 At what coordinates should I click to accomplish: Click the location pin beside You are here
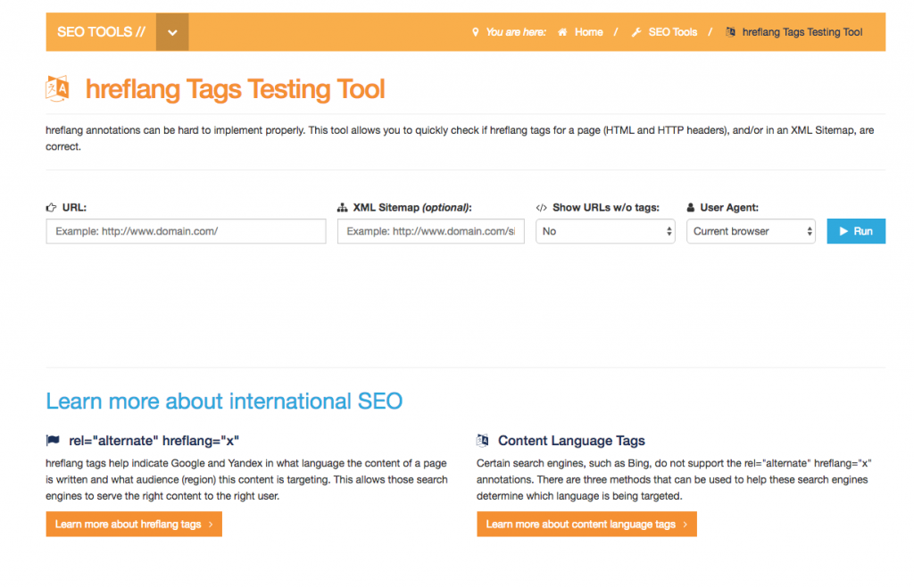(x=476, y=31)
